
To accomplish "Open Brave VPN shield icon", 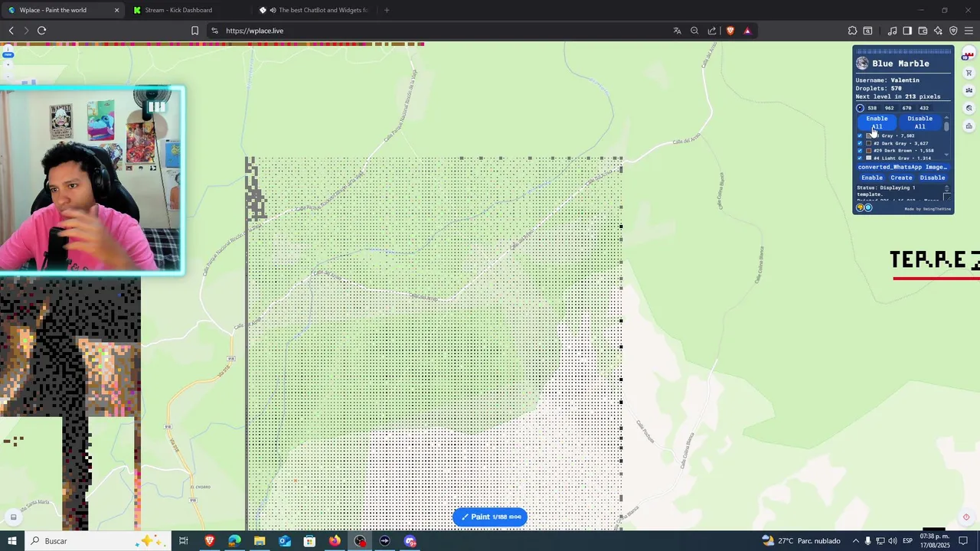I will point(953,31).
